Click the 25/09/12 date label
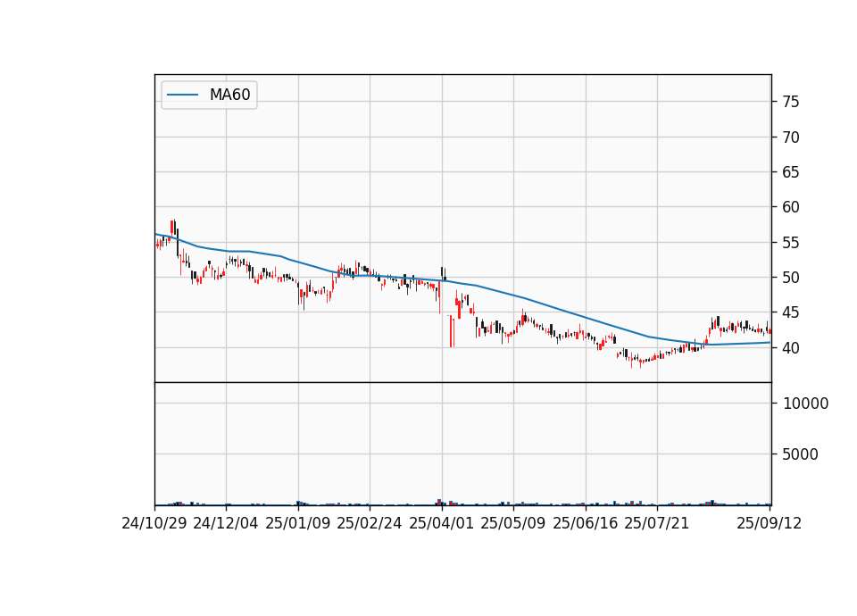857x616 pixels. [x=769, y=523]
